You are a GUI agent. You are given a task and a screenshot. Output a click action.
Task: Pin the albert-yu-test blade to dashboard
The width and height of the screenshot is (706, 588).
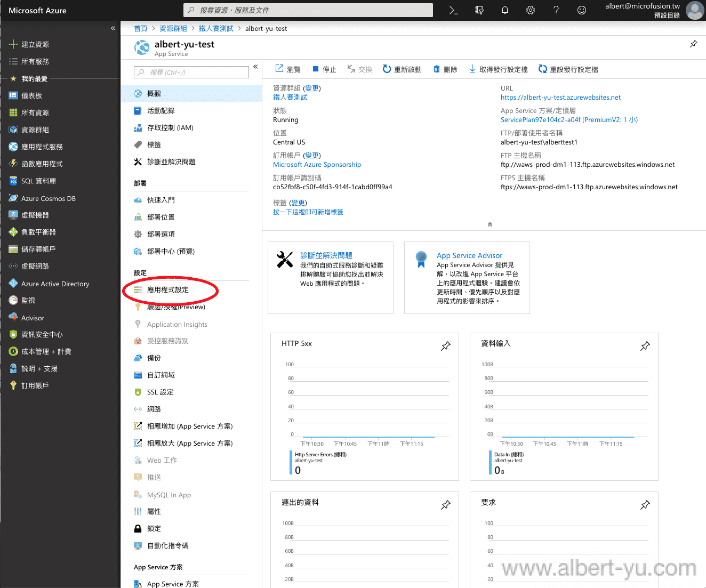pos(693,44)
